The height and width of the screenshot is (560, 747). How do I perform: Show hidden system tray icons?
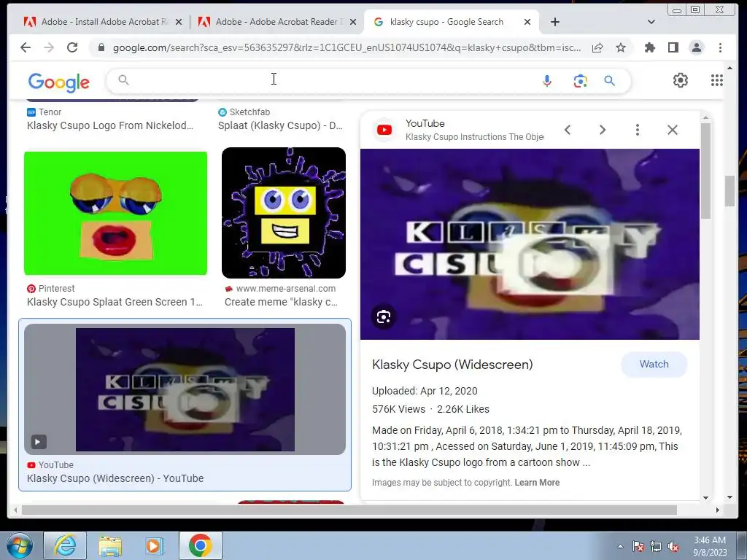coord(620,546)
